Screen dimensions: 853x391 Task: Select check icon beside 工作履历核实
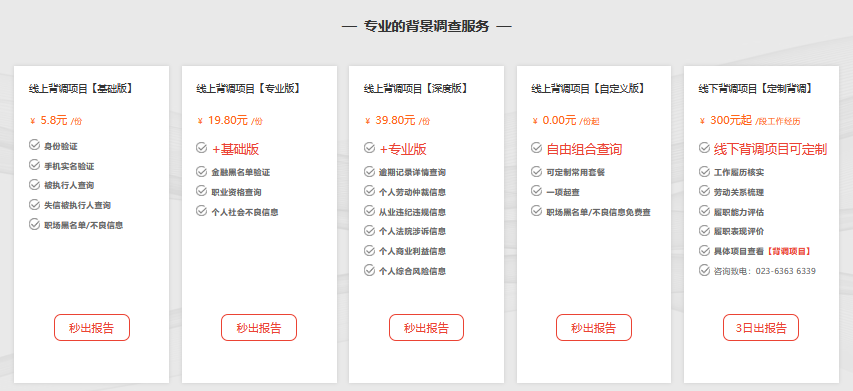pyautogui.click(x=704, y=171)
